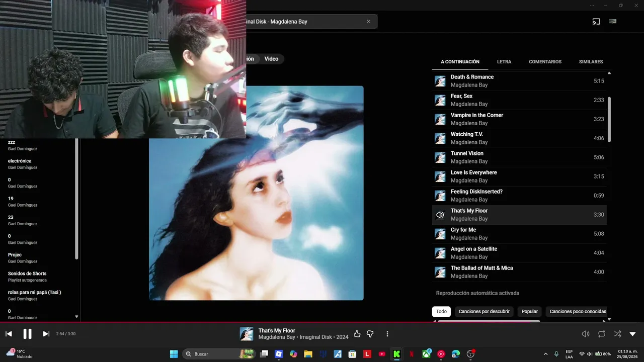The image size is (644, 362).
Task: Open the SIMILARES tab
Action: [x=591, y=62]
